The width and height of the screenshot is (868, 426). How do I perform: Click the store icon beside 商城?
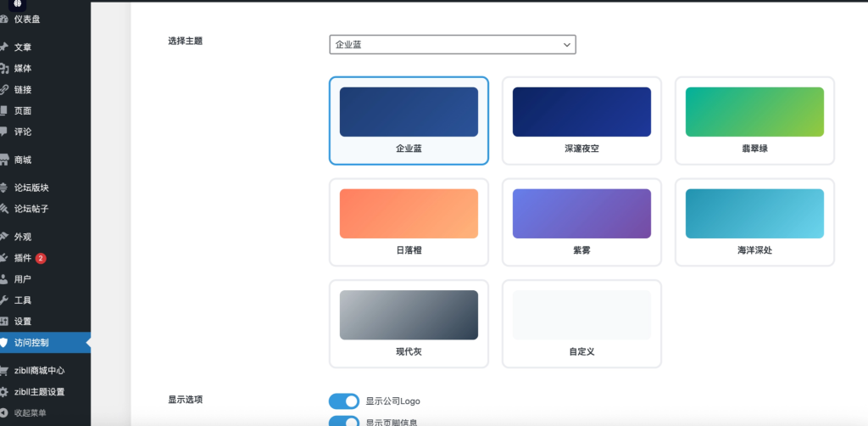3,160
